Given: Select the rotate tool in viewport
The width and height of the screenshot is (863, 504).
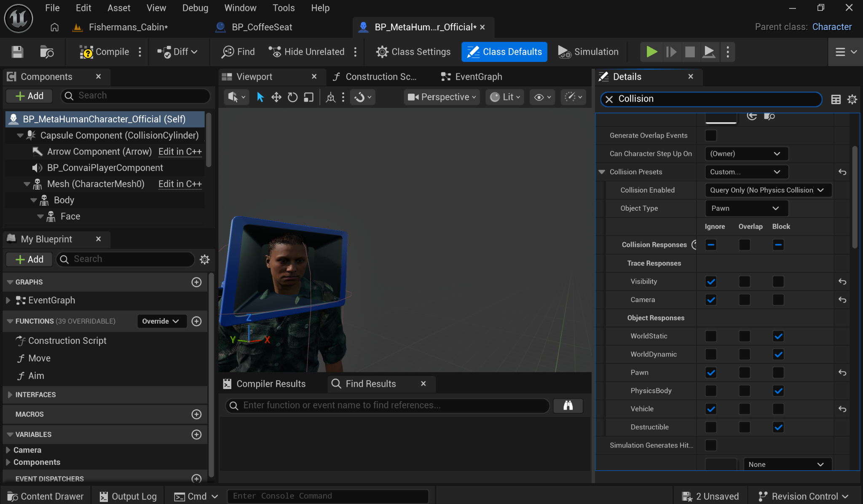Looking at the screenshot, I should [292, 97].
